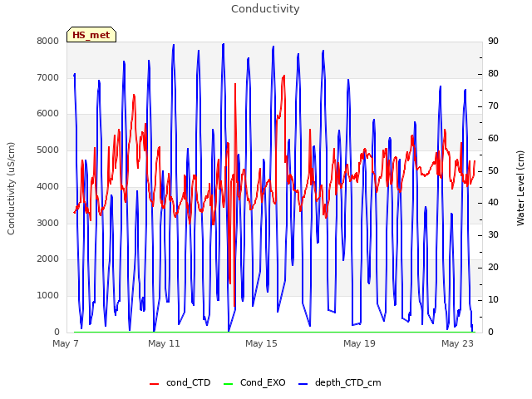Click the 10 water level axis value
Viewport: 532px width, 399px height.
click(493, 299)
